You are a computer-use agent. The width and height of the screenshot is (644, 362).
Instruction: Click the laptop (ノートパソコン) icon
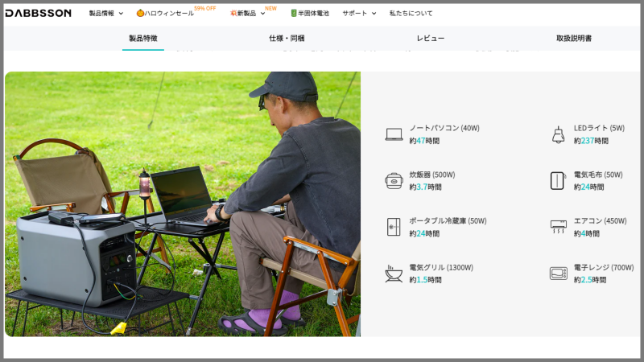[x=394, y=134]
